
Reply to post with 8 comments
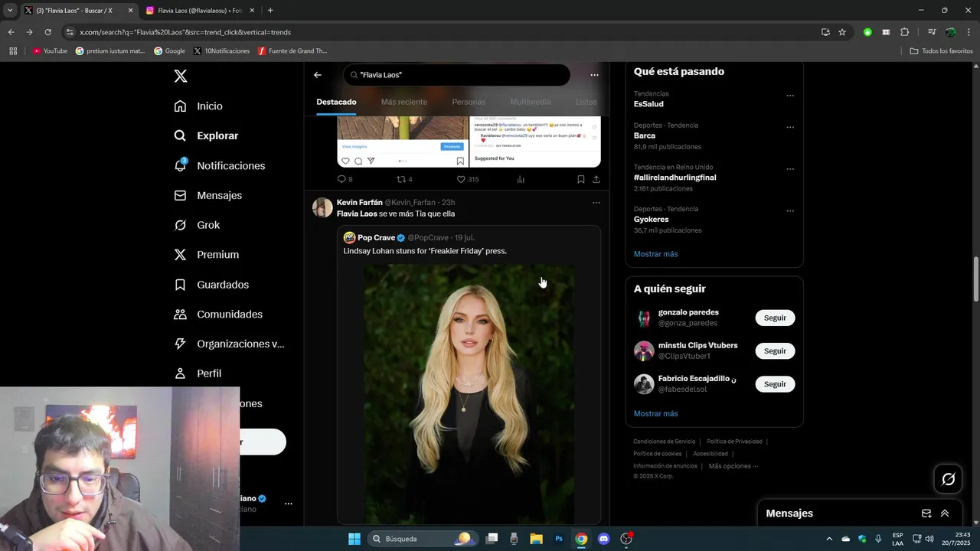pyautogui.click(x=345, y=179)
